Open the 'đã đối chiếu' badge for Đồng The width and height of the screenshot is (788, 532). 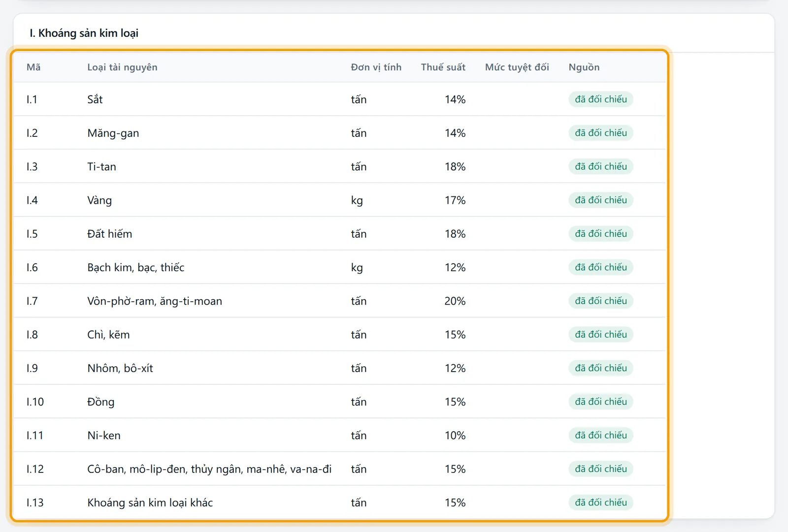tap(601, 402)
